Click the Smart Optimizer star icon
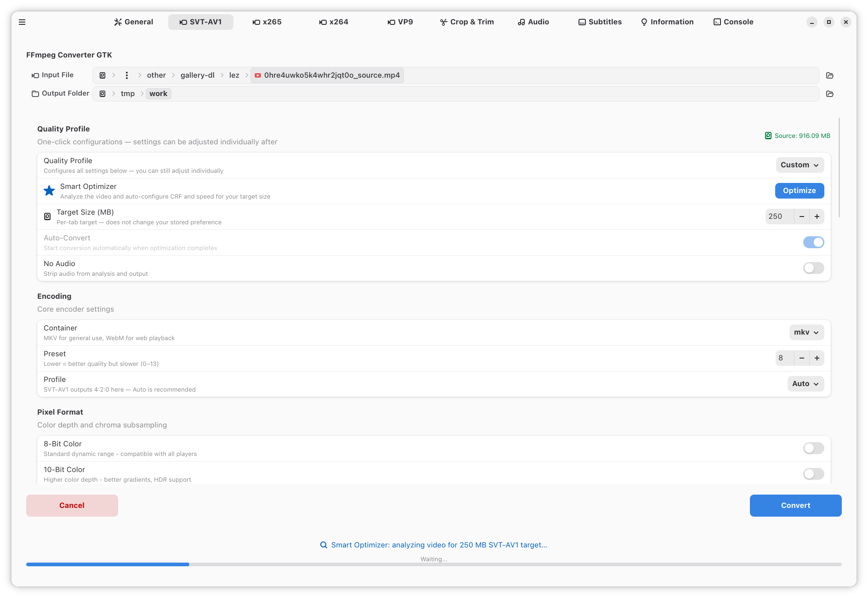 (x=49, y=191)
